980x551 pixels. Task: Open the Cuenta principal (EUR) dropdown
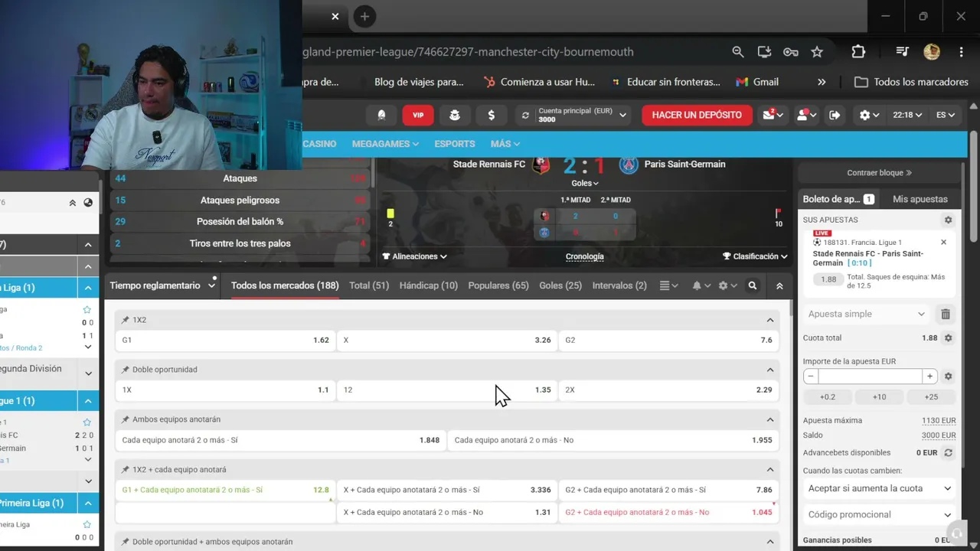click(623, 116)
